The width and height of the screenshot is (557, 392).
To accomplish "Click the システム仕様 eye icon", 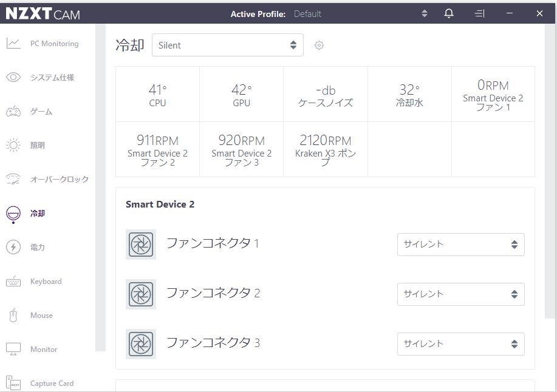I will click(x=13, y=77).
